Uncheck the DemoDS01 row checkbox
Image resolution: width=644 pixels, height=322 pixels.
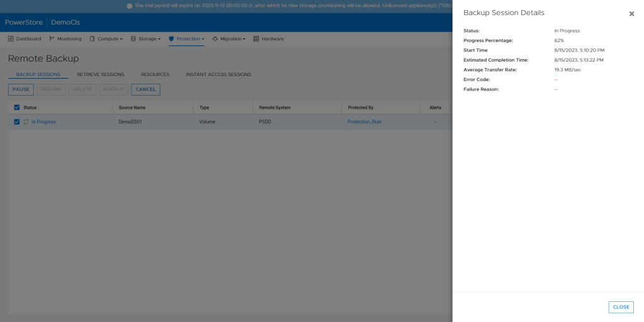pyautogui.click(x=17, y=122)
